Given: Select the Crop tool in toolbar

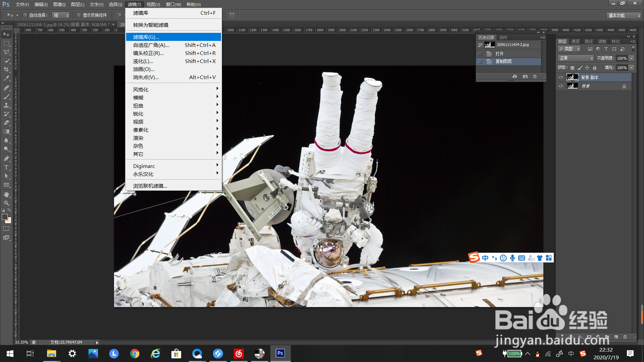Looking at the screenshot, I should pyautogui.click(x=6, y=69).
